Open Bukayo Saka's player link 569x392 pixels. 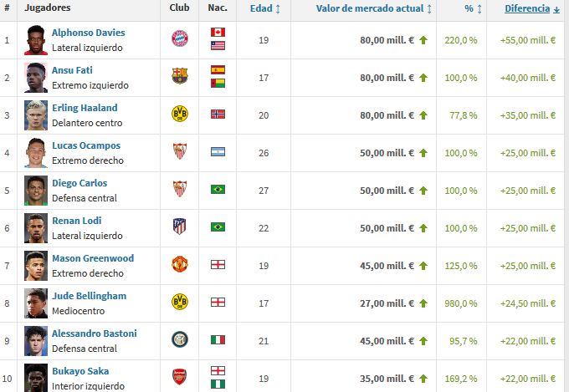tap(80, 371)
